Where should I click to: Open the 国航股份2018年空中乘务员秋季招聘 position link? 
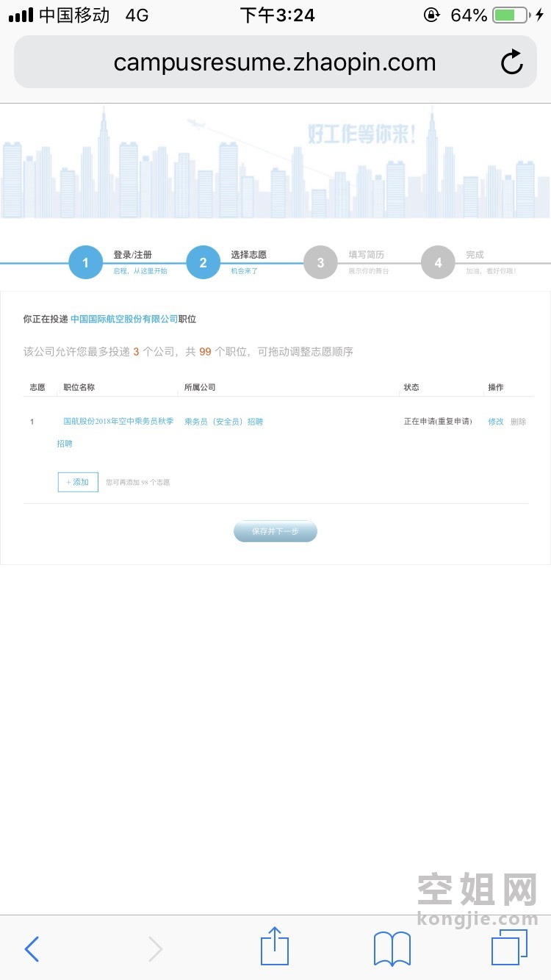(x=115, y=432)
